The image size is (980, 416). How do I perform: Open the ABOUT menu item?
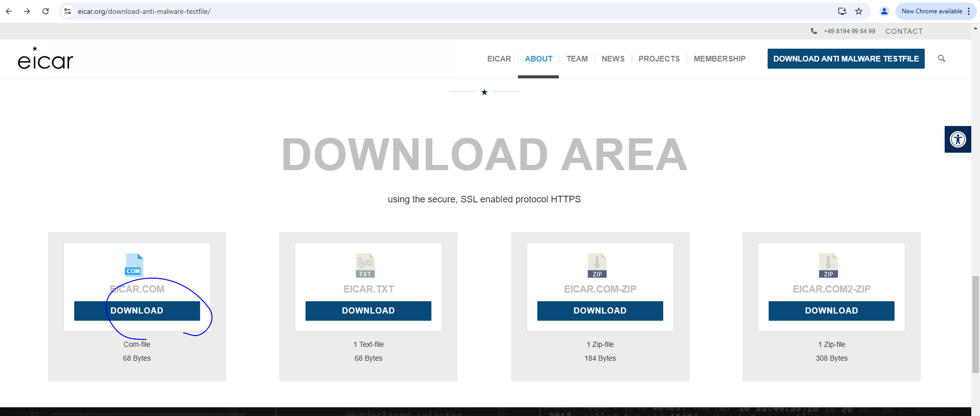(x=538, y=59)
